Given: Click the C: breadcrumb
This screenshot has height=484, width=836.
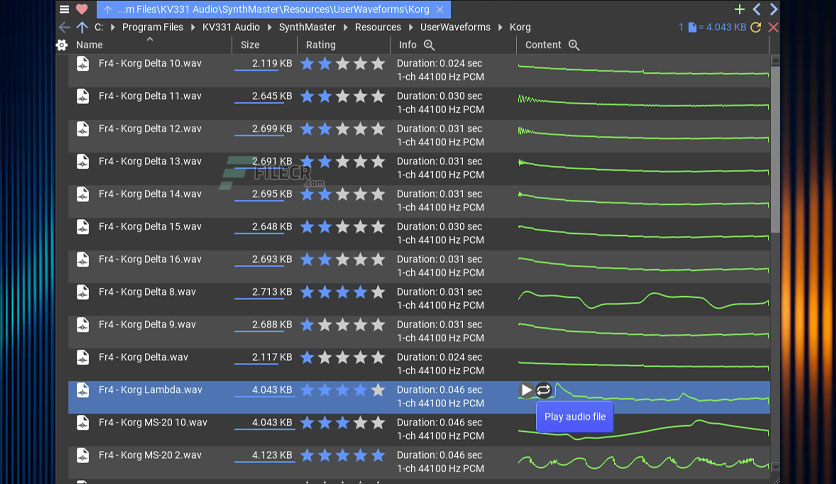Looking at the screenshot, I should pyautogui.click(x=99, y=27).
